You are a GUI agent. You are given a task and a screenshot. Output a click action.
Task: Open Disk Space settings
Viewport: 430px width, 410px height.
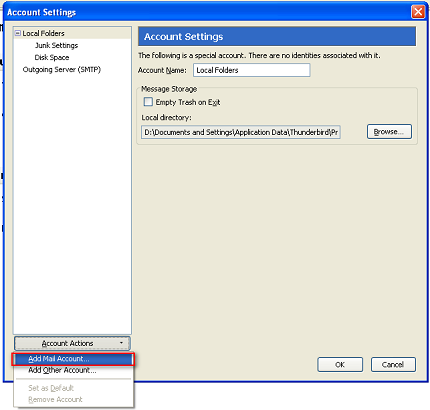[52, 57]
